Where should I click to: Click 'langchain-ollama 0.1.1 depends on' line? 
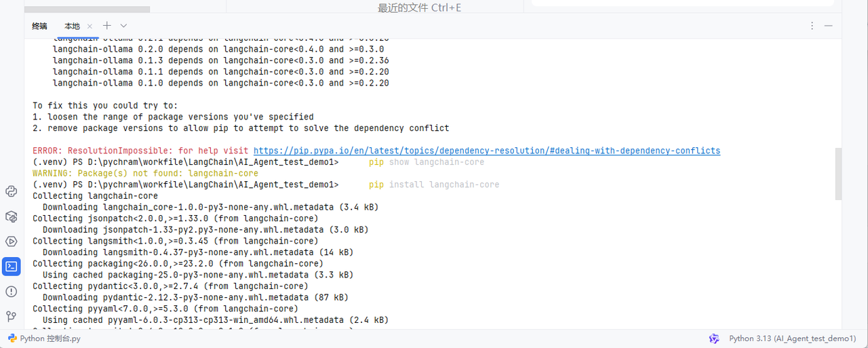coord(221,72)
